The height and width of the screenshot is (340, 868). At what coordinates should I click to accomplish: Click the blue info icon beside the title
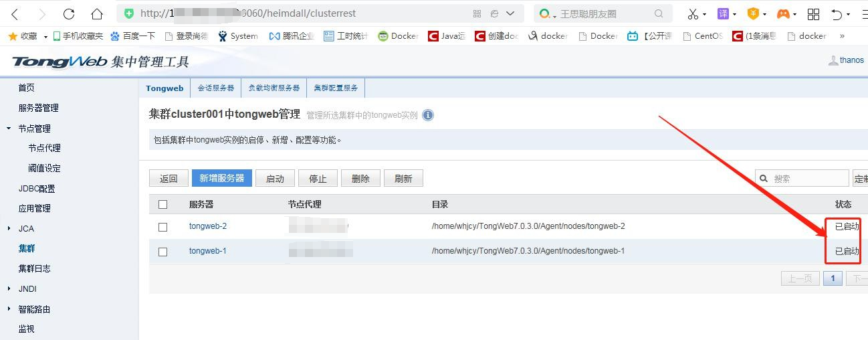[428, 115]
